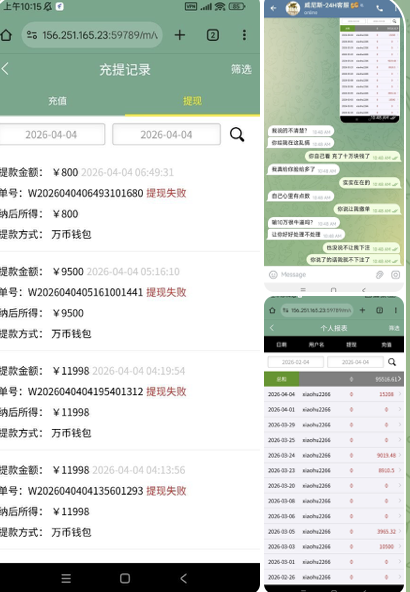This screenshot has height=592, width=410.
Task: Open 筛选 filter on 个人报表 page
Action: 394,328
